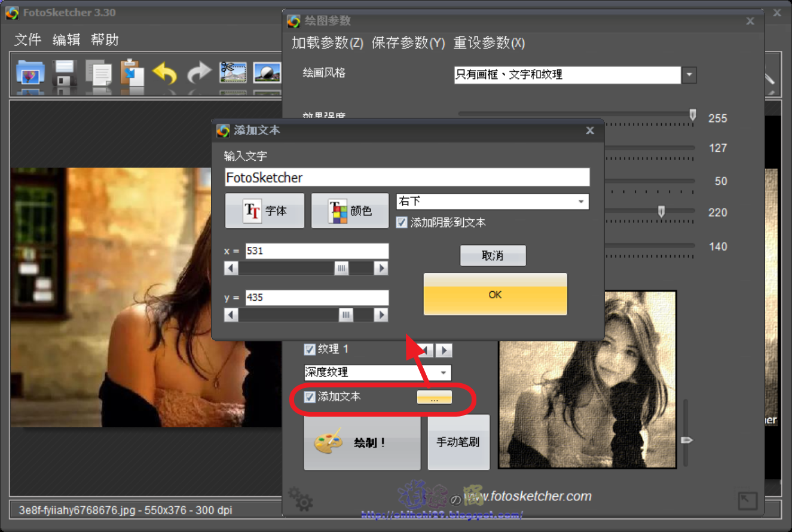Click the status bar file info text
Viewport: 792px width, 532px height.
click(x=126, y=510)
